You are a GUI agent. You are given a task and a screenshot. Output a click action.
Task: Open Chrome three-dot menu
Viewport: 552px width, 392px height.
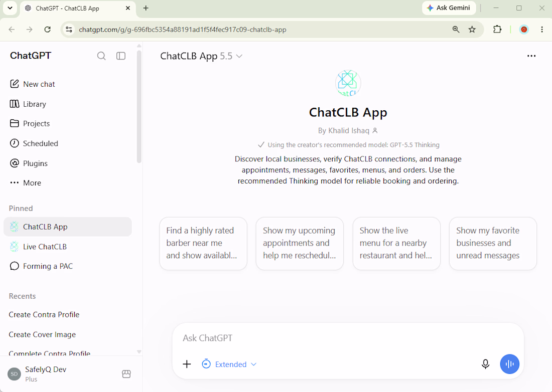(x=542, y=30)
